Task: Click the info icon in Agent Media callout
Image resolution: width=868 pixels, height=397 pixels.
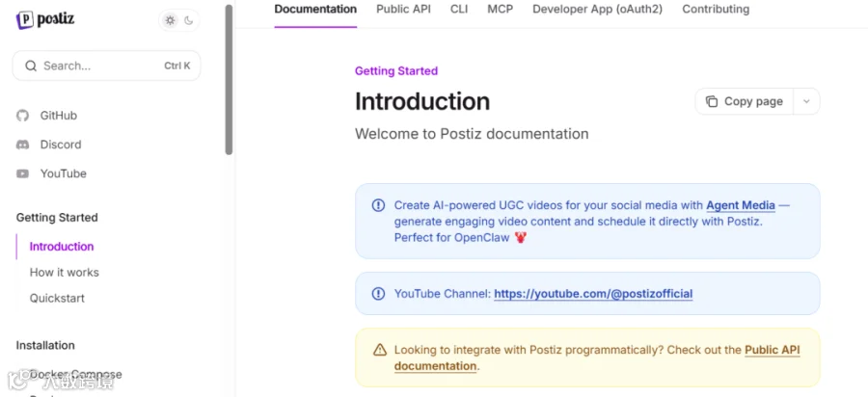Action: point(378,205)
